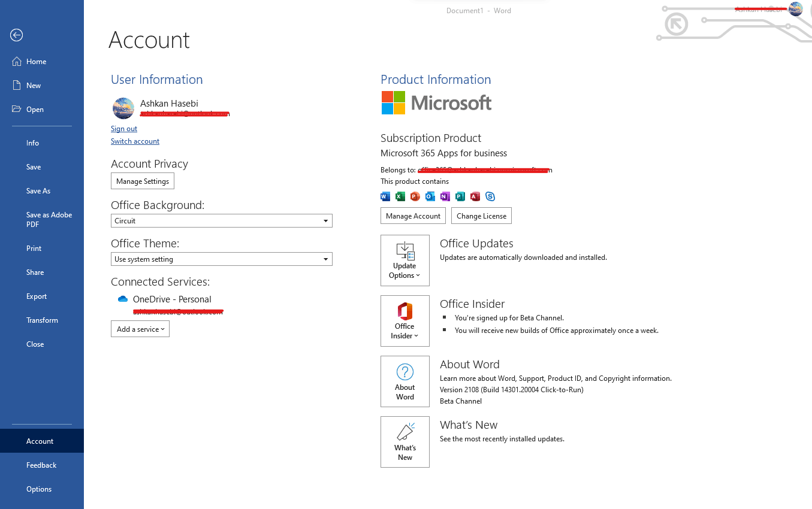
Task: Expand the Office Insider menu
Action: (405, 321)
